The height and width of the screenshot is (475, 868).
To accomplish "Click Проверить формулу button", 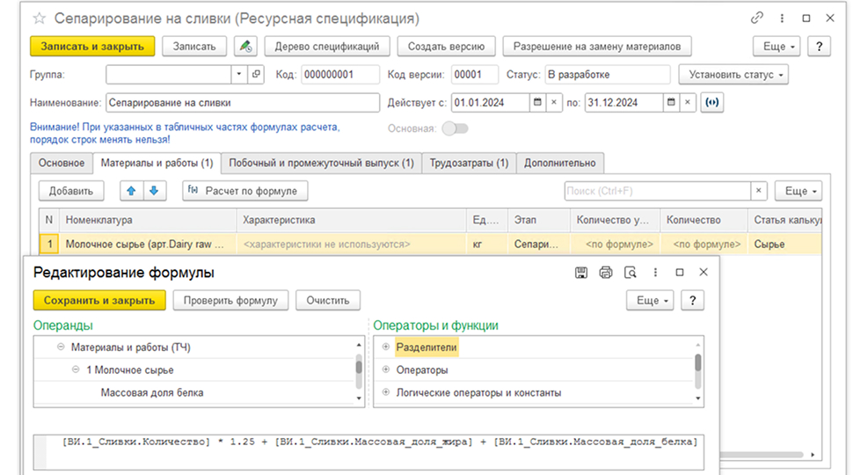I will point(230,301).
